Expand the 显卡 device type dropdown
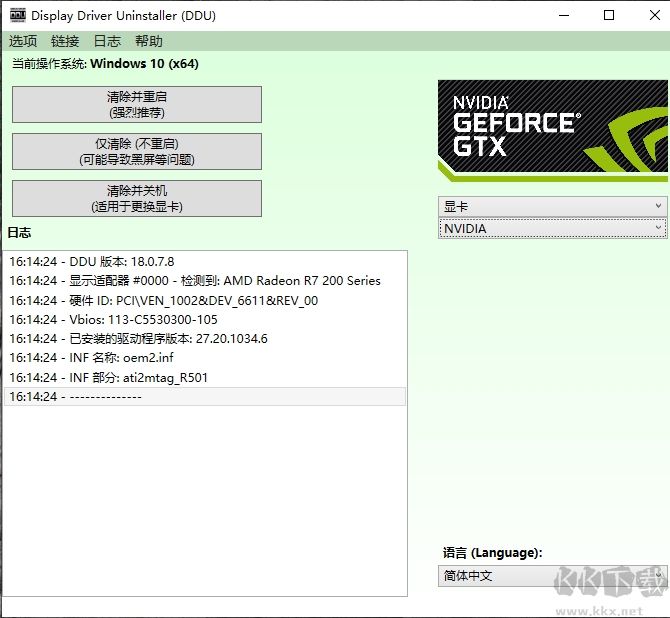Screen dimensions: 670x618 552,206
